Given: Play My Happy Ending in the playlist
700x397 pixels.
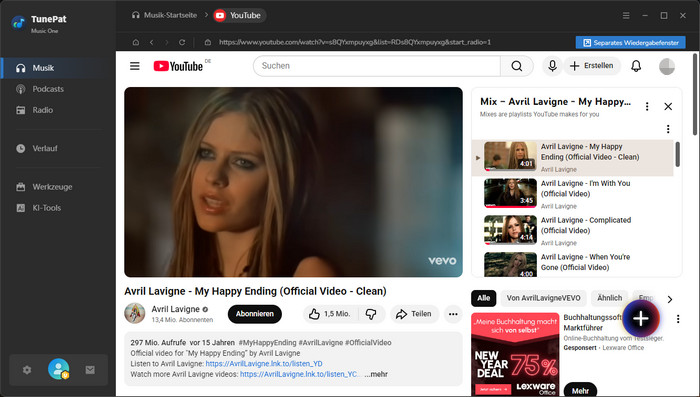Looking at the screenshot, I should (572, 158).
